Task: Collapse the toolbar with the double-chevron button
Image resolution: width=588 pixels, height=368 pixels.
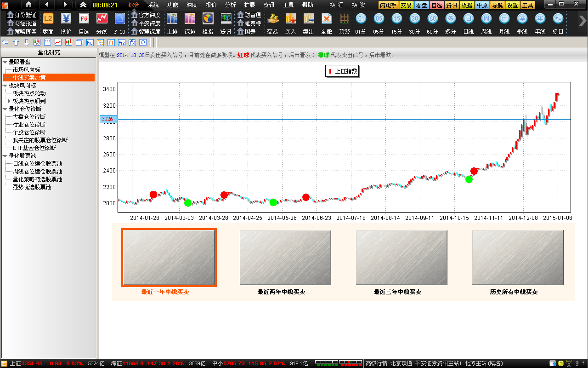Action: [83, 5]
